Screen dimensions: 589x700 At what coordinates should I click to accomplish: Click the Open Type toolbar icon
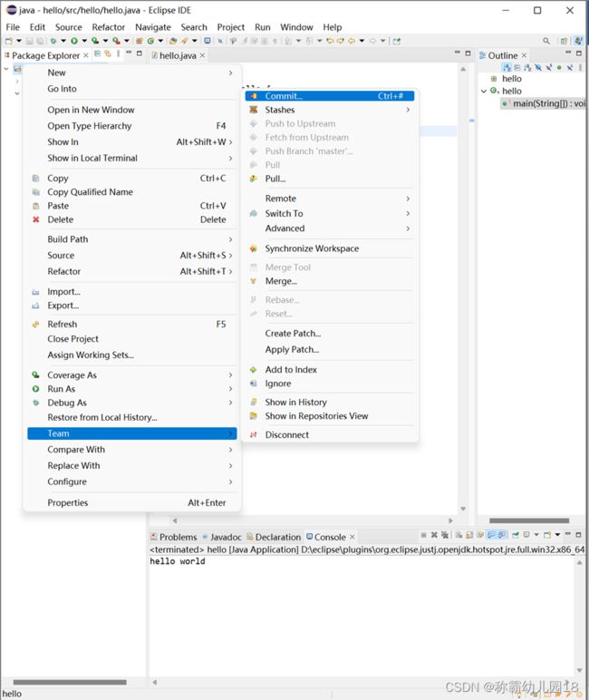(173, 41)
